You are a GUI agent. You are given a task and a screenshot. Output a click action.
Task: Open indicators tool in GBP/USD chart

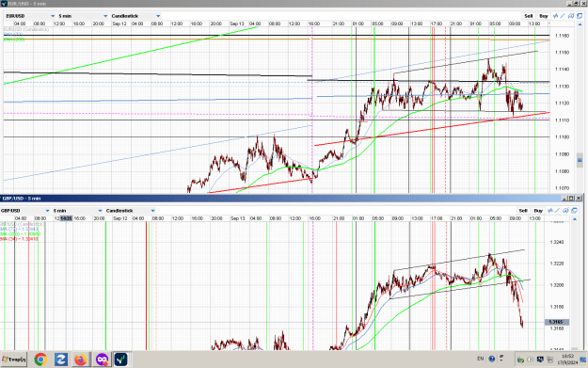click(550, 211)
